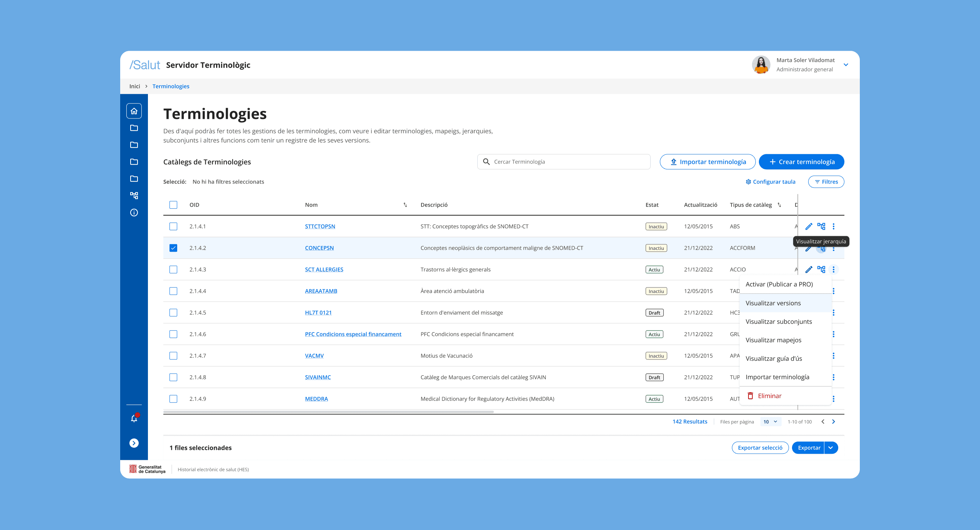Open notifications bell icon

coord(134,418)
